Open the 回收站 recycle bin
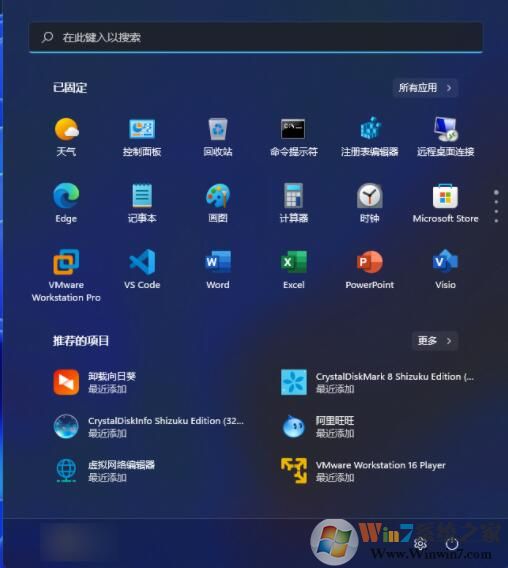Viewport: 508px width, 568px height. coord(218,137)
